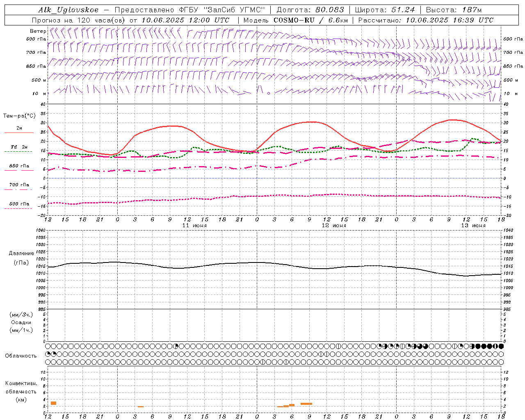Image resolution: width=525 pixels, height=420 pixels.
Task: Click the Осадки panel label
Action: (x=21, y=322)
